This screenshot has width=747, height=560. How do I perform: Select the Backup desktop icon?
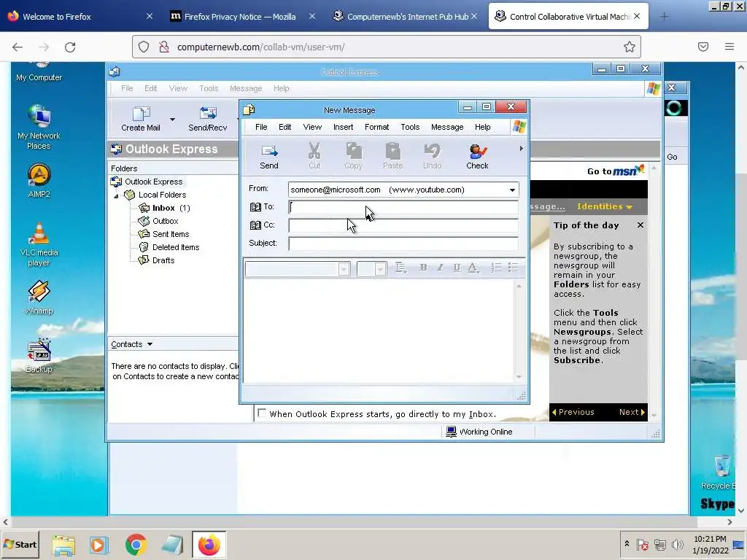39,356
